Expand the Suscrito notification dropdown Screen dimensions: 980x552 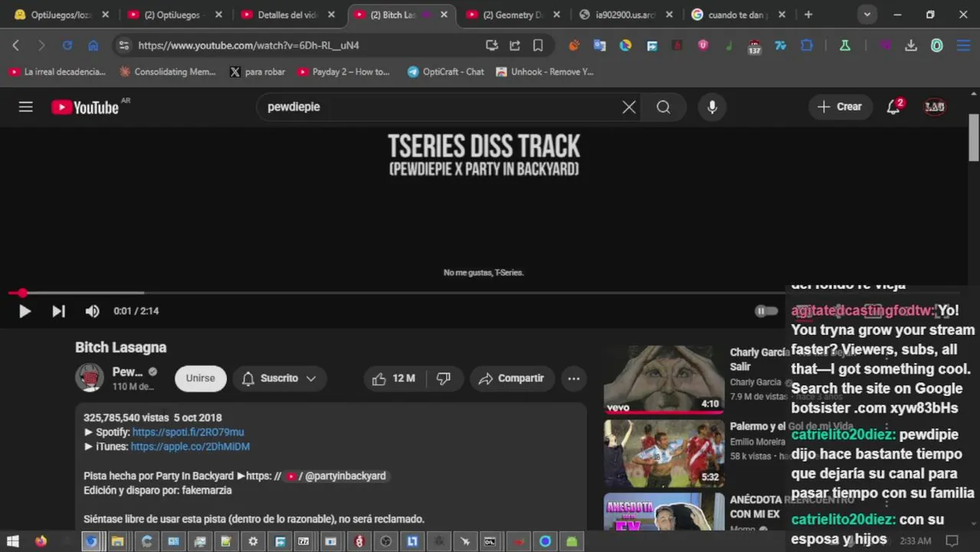coord(279,378)
